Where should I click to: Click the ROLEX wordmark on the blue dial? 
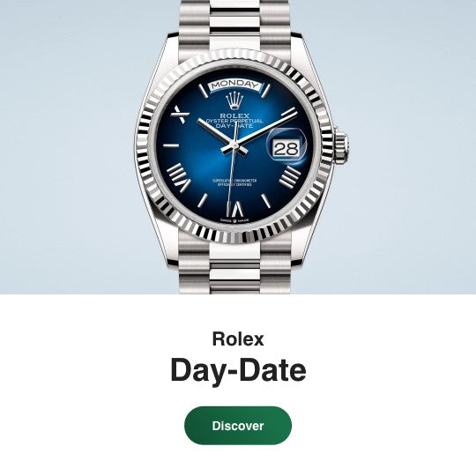click(234, 115)
